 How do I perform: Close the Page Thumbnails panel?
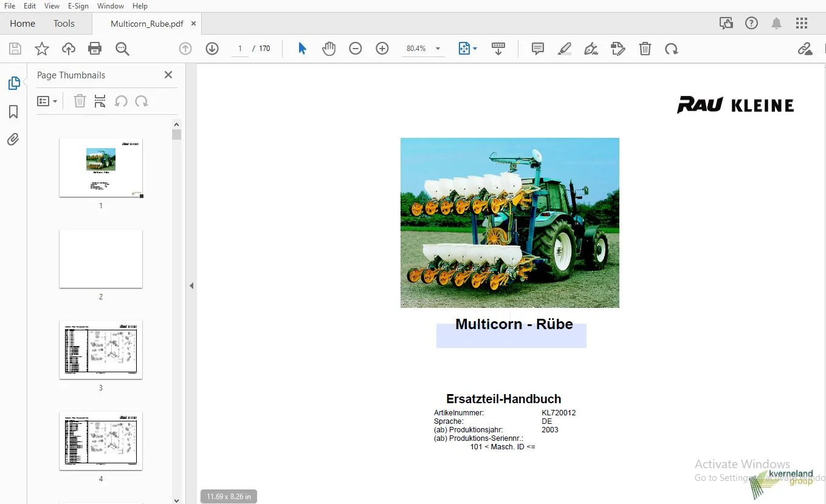point(168,75)
